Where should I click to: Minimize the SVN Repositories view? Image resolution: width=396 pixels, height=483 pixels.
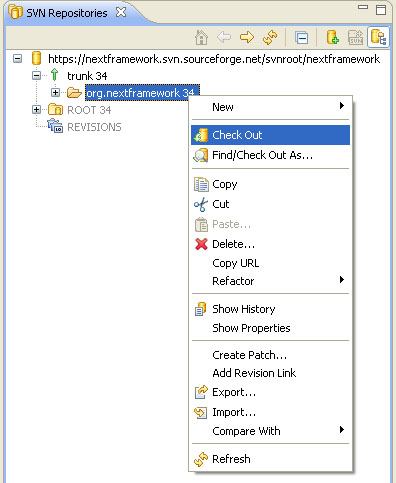(x=363, y=7)
